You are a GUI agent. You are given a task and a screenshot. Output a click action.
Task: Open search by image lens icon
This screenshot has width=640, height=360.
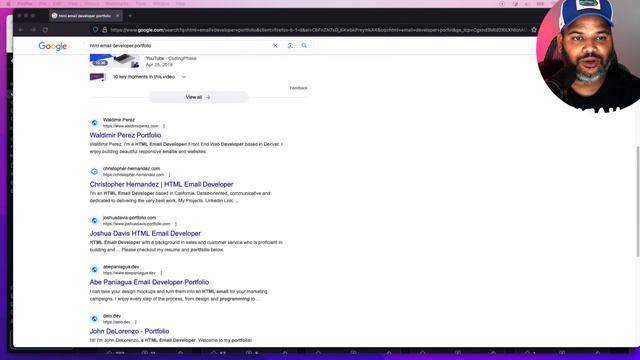(290, 46)
